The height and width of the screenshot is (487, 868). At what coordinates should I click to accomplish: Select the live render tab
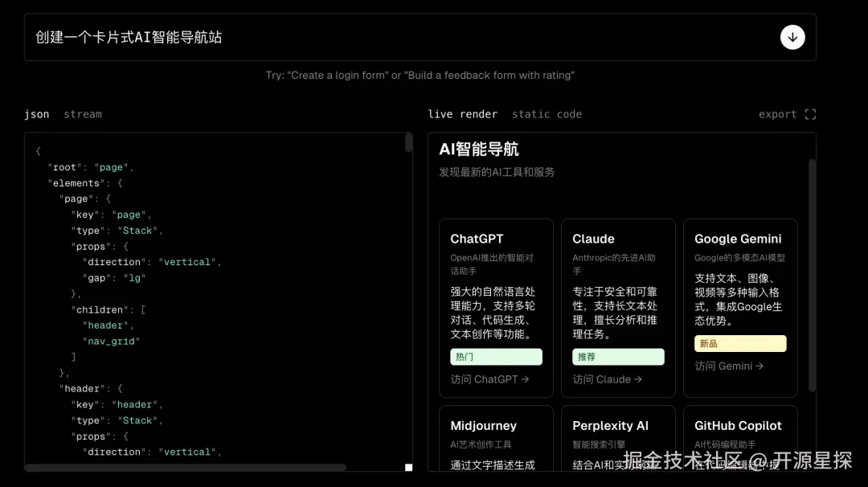tap(462, 114)
